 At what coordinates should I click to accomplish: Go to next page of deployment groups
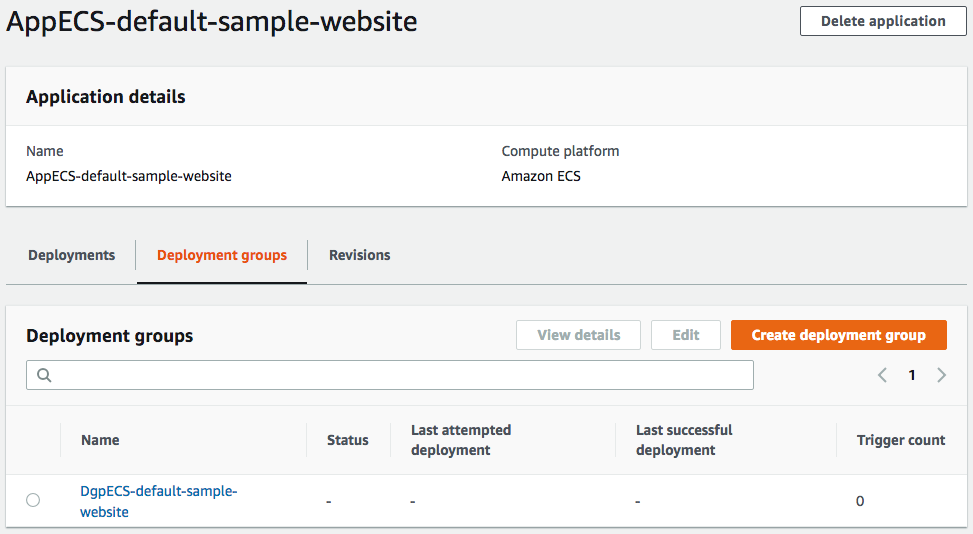tap(942, 376)
